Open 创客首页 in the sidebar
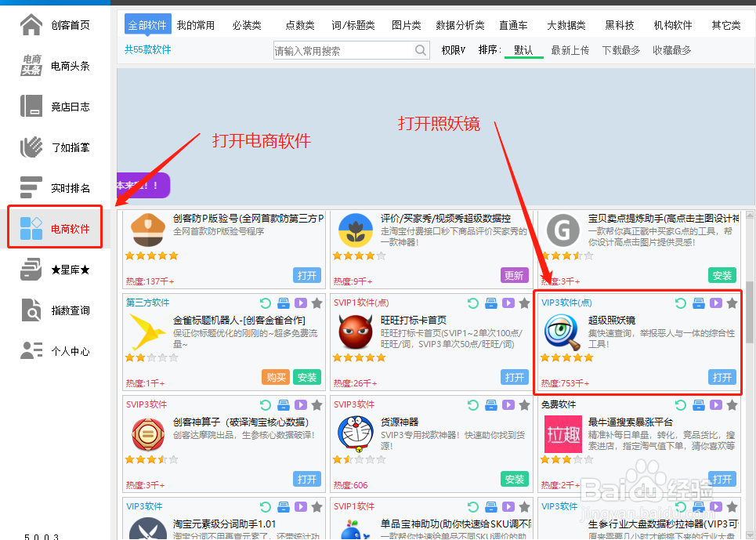 pos(55,25)
